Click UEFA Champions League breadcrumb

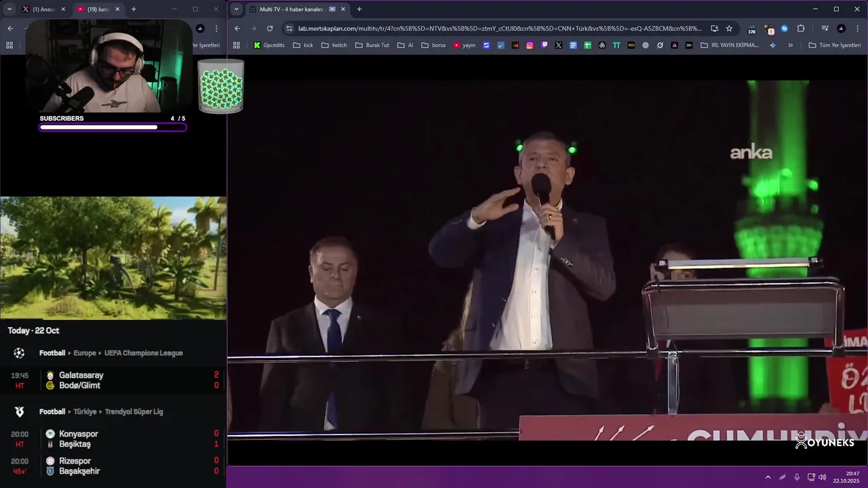[144, 353]
